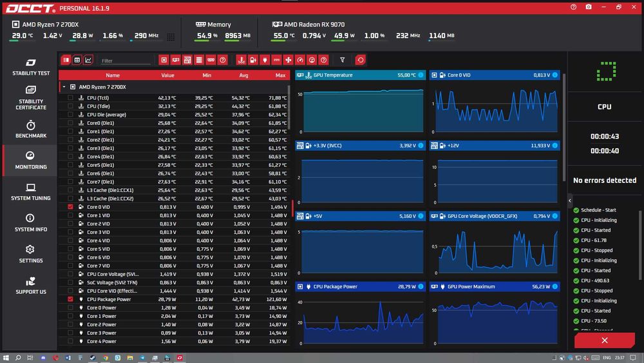Check the Core 0 Power checkbox
The height and width of the screenshot is (363, 644).
pyautogui.click(x=70, y=308)
